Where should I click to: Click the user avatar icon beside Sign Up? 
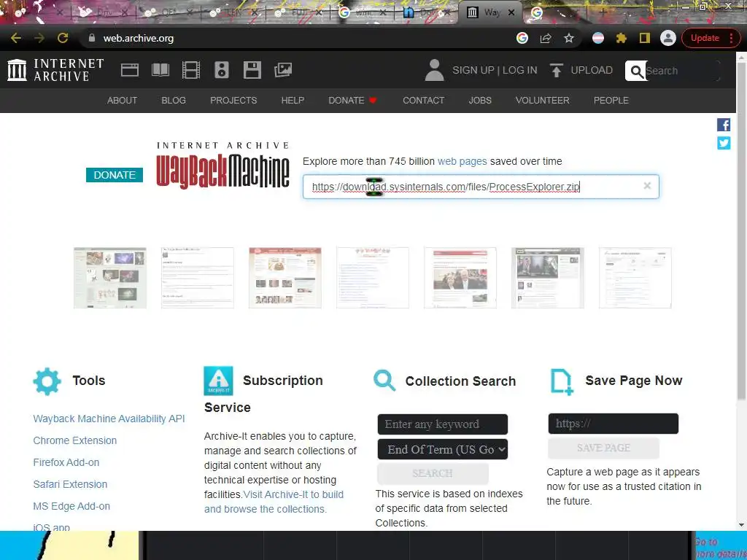(x=434, y=70)
